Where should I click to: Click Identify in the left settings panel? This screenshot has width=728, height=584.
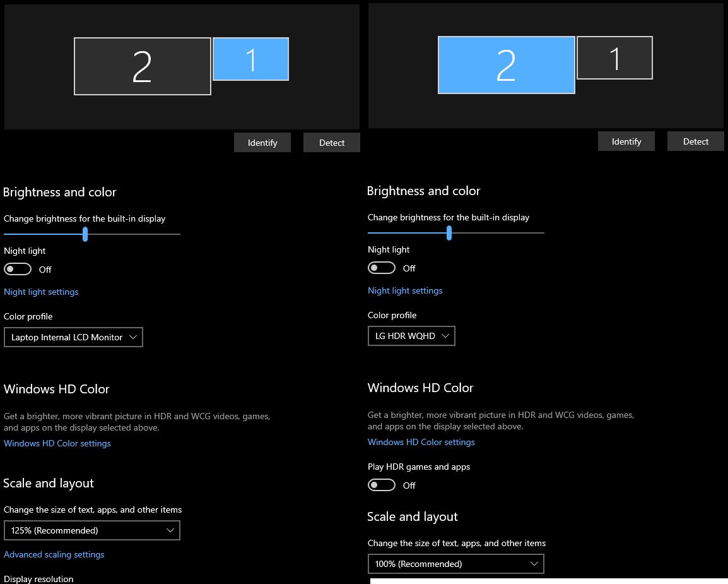pos(262,143)
